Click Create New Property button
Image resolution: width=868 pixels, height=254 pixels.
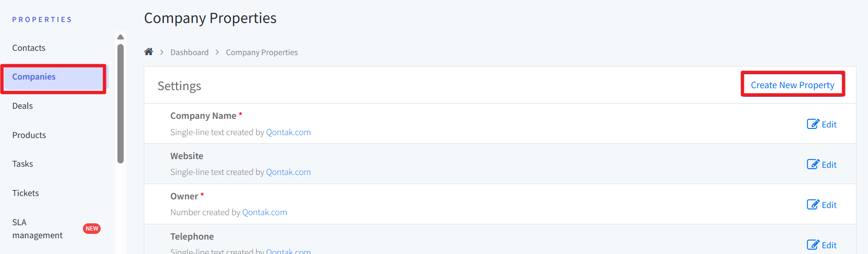[x=792, y=85]
